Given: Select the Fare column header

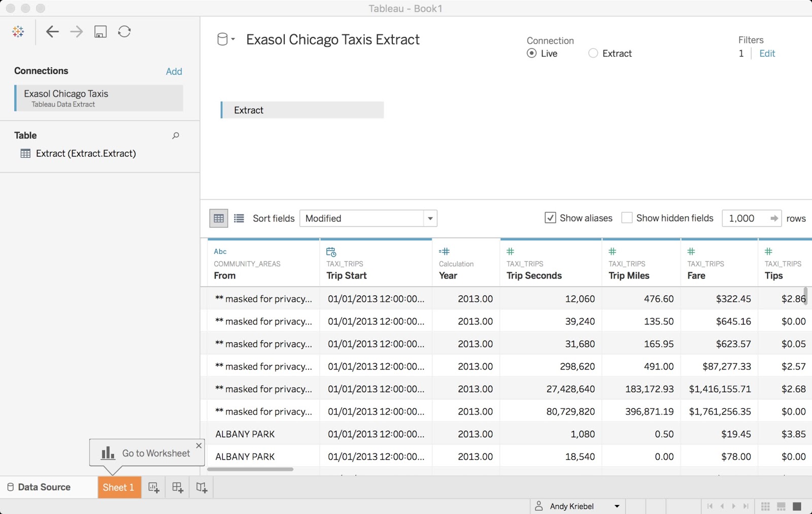Looking at the screenshot, I should pyautogui.click(x=720, y=263).
